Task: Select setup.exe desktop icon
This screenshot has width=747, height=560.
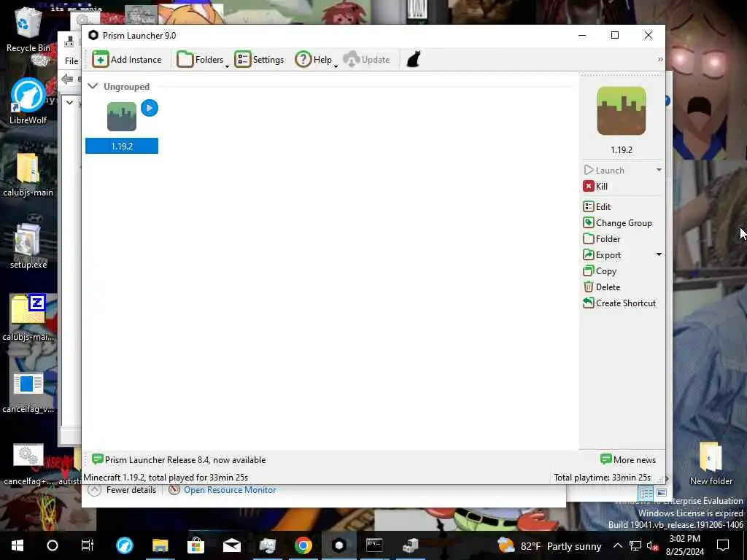Action: pyautogui.click(x=28, y=246)
